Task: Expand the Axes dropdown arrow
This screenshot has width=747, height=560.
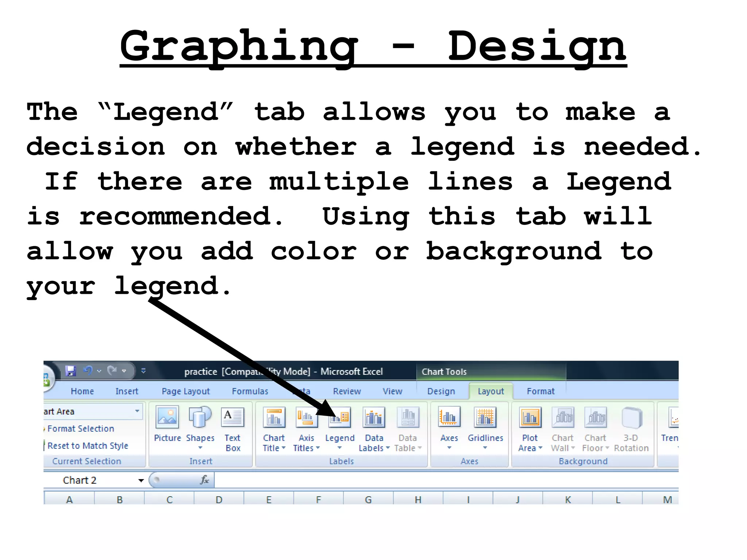Action: pyautogui.click(x=449, y=448)
